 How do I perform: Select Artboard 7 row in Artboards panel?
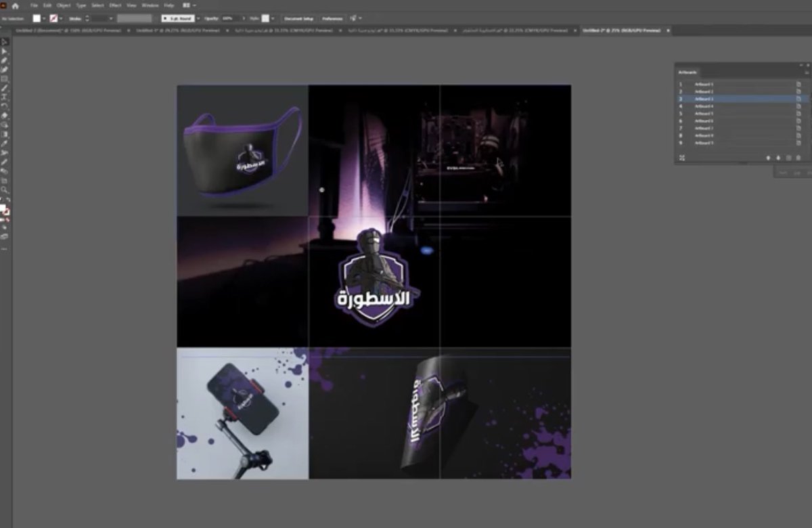(x=742, y=128)
